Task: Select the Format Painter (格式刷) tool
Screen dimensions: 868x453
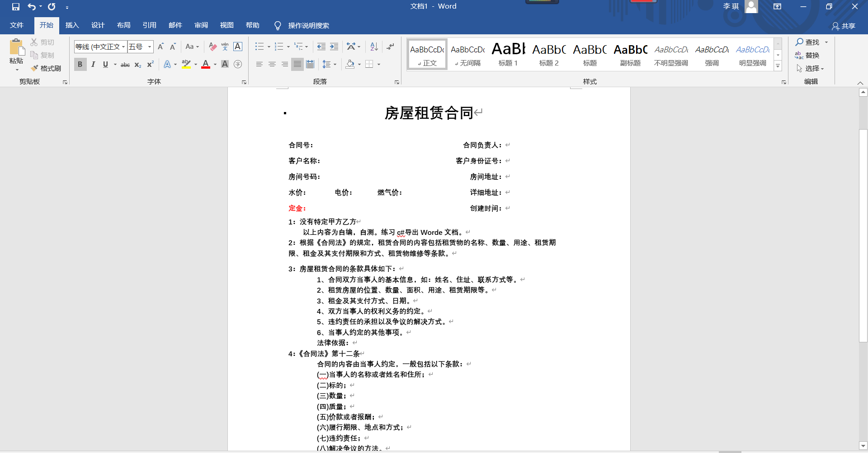Action: [45, 68]
